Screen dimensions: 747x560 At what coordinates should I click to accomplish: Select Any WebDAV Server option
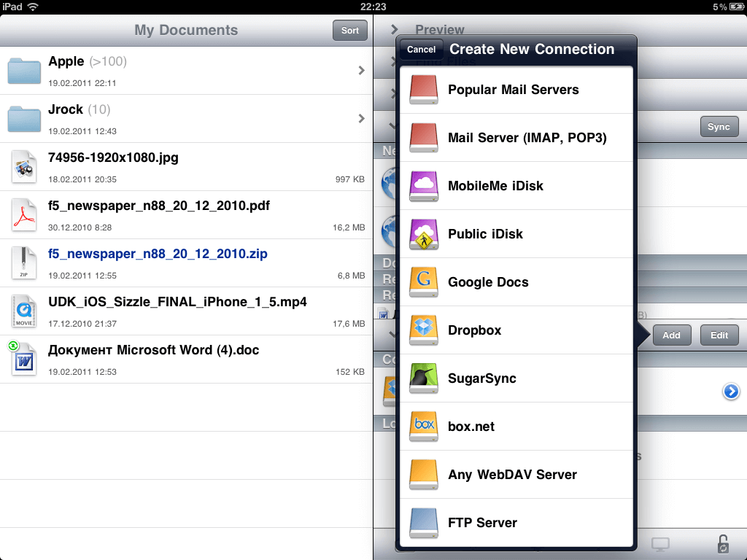(516, 474)
